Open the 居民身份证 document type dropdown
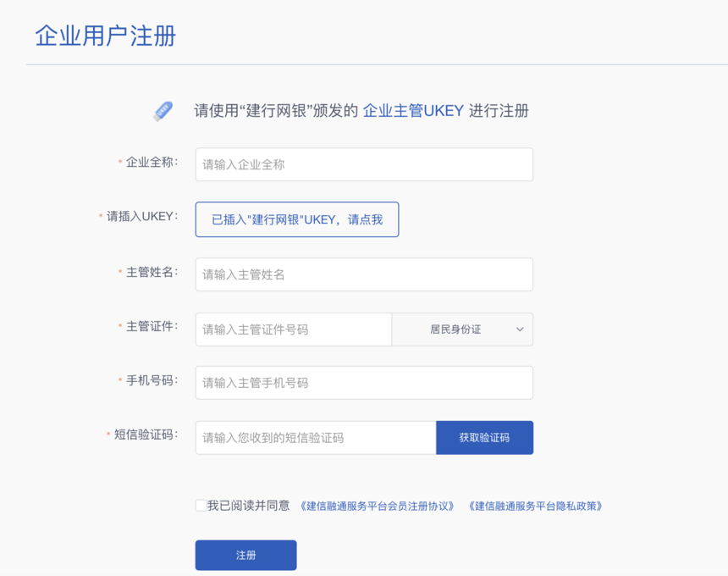 click(x=462, y=330)
